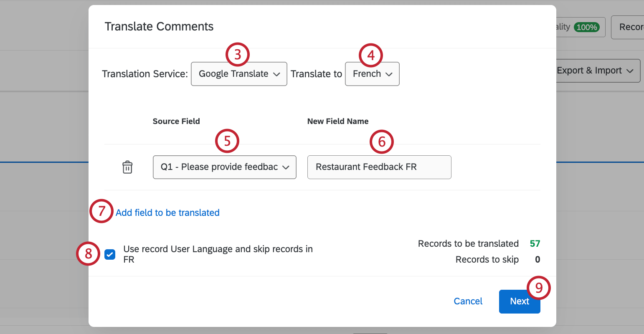This screenshot has height=334, width=644.
Task: Open the Export & Import menu
Action: 597,71
